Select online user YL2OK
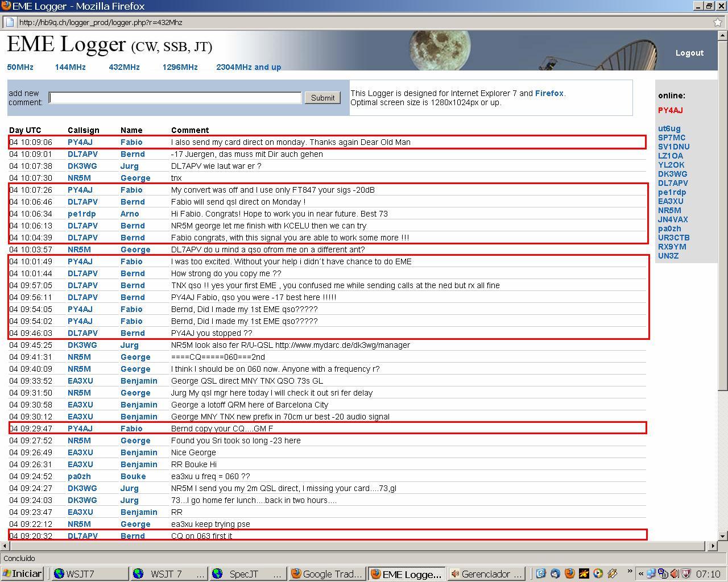 (x=671, y=165)
